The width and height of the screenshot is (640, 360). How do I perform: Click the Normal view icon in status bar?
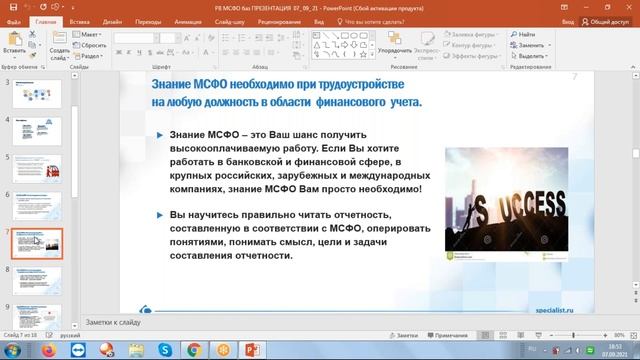[x=485, y=335]
